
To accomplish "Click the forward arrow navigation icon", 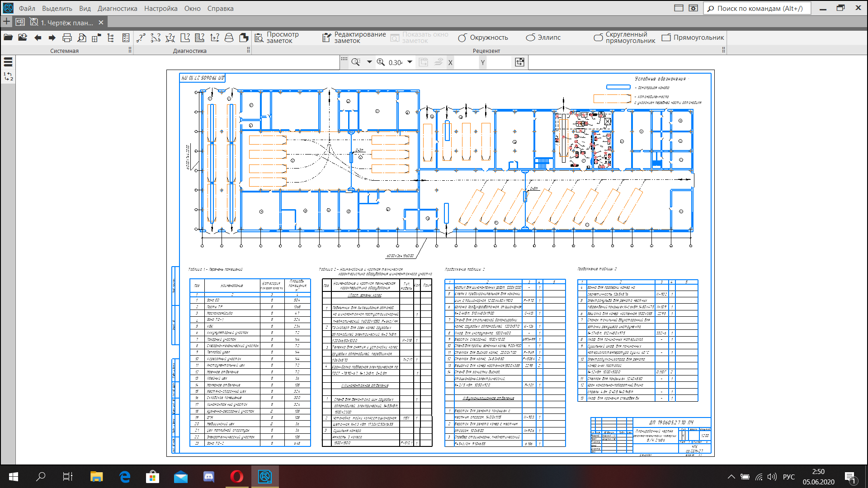I will (x=52, y=38).
